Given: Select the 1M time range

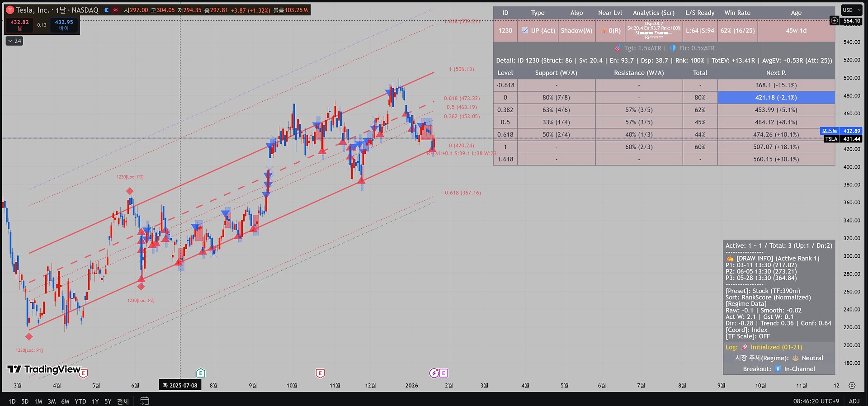Looking at the screenshot, I should click(x=38, y=401).
